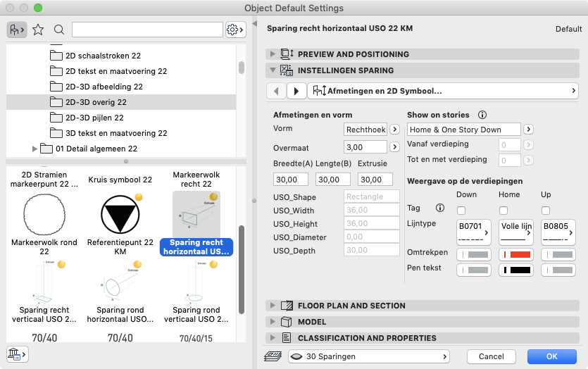Open the Overmaat options arrow
This screenshot has height=369, width=588.
(394, 146)
